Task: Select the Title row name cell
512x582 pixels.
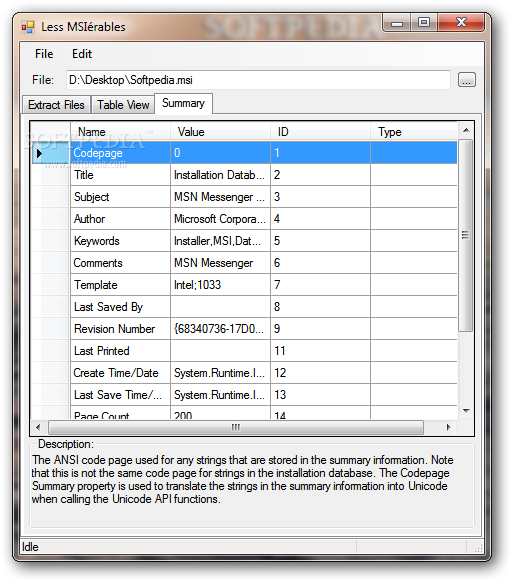Action: coord(120,175)
